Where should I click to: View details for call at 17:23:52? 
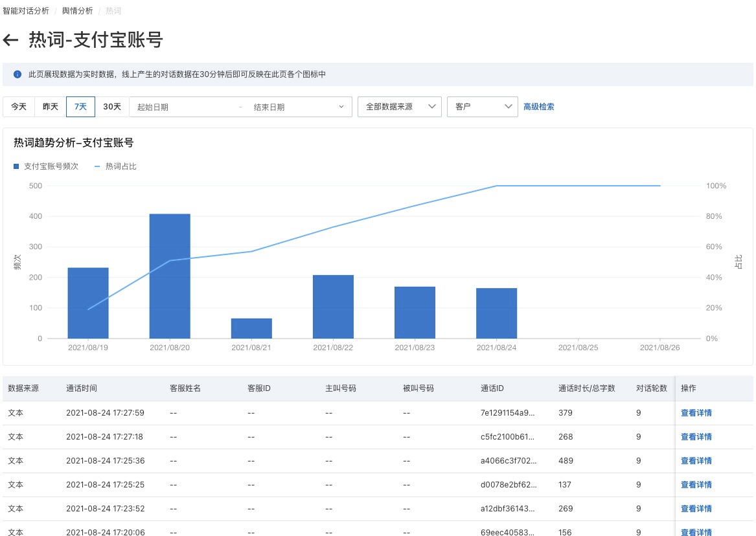696,509
